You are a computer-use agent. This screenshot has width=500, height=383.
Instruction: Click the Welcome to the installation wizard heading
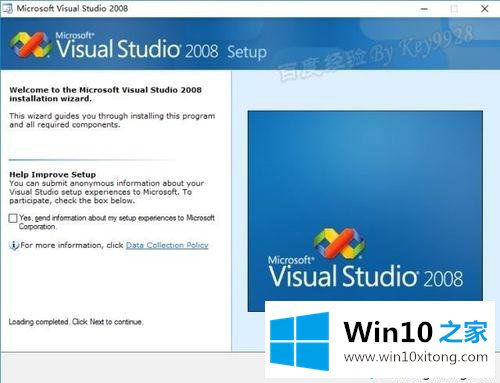point(105,94)
